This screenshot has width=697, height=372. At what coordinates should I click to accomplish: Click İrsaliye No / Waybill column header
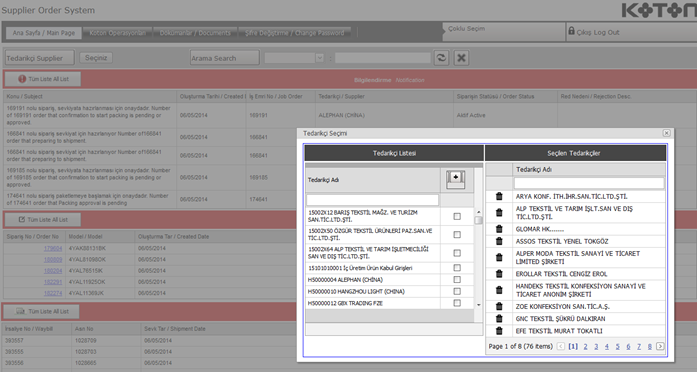click(37, 329)
